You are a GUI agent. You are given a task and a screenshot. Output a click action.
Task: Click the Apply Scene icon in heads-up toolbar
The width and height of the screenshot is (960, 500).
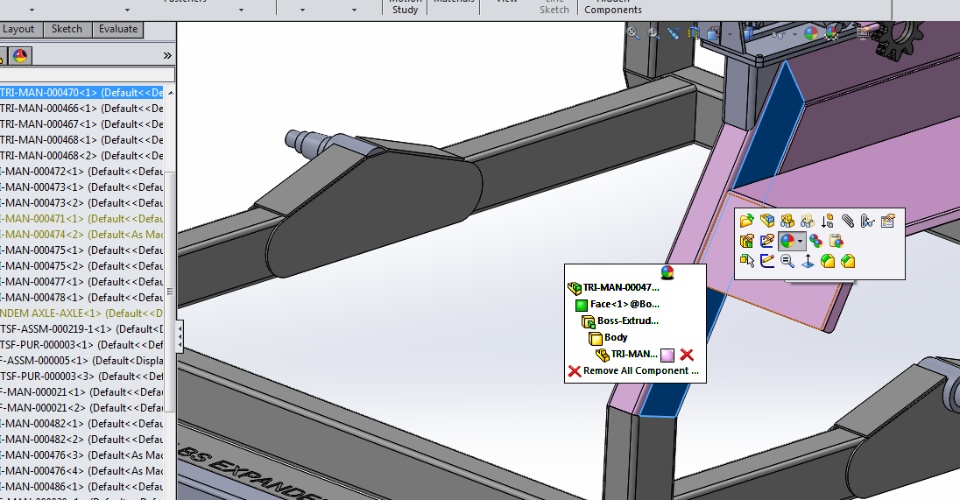tap(831, 34)
